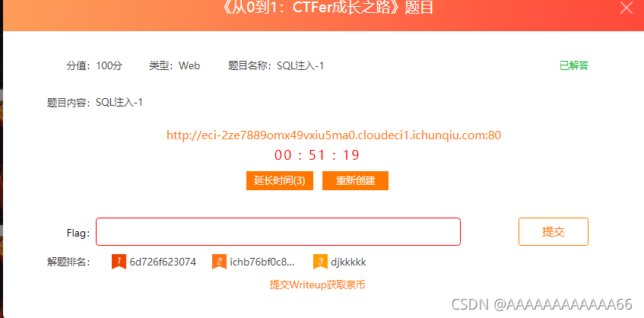
Task: Open the profile of user djkkkkk
Action: pos(348,262)
